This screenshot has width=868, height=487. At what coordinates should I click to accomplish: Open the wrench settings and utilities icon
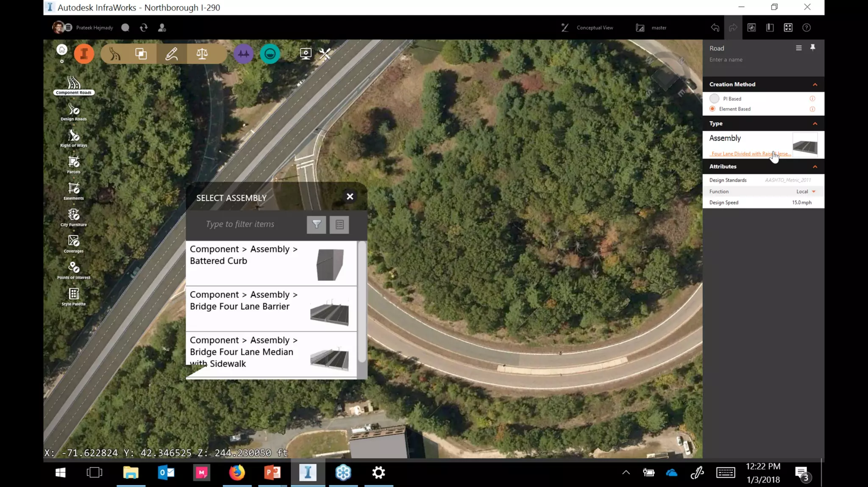tap(325, 54)
